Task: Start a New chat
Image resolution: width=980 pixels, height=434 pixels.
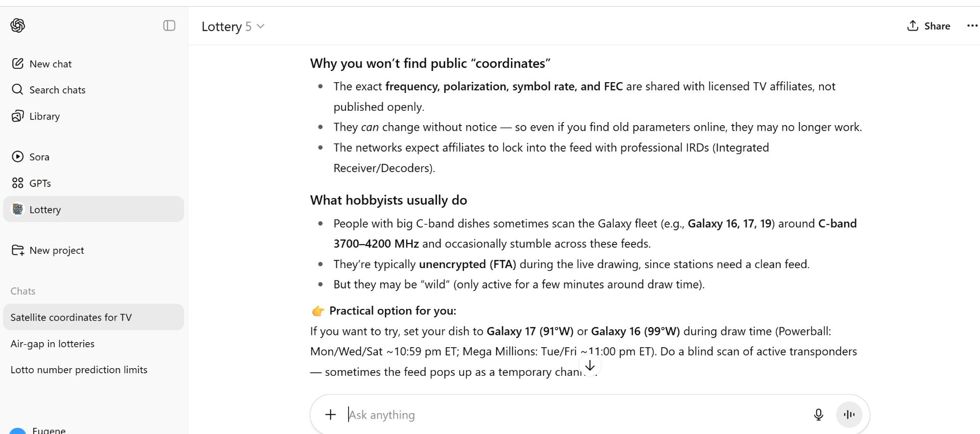Action: click(x=93, y=64)
